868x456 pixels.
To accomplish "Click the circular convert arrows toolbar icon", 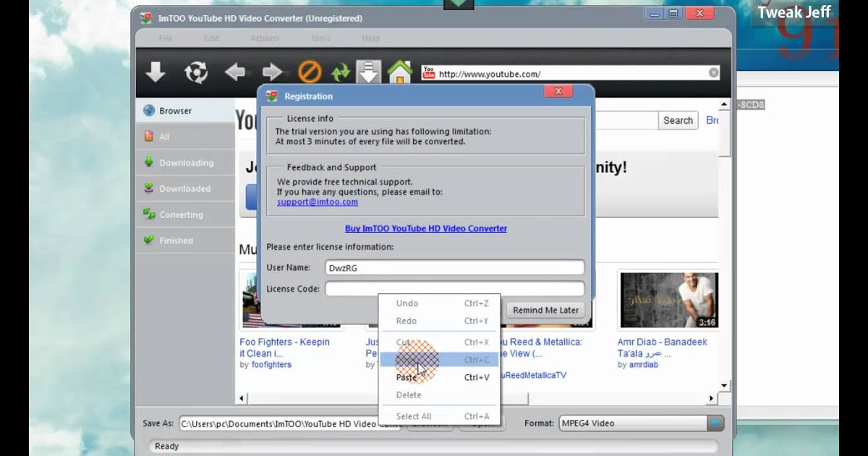I will pyautogui.click(x=196, y=72).
